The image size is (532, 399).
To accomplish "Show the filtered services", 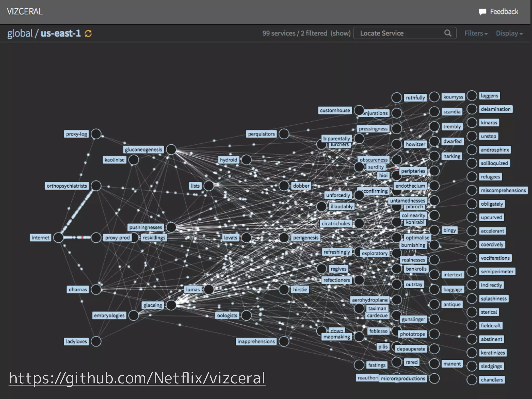I will tap(341, 33).
